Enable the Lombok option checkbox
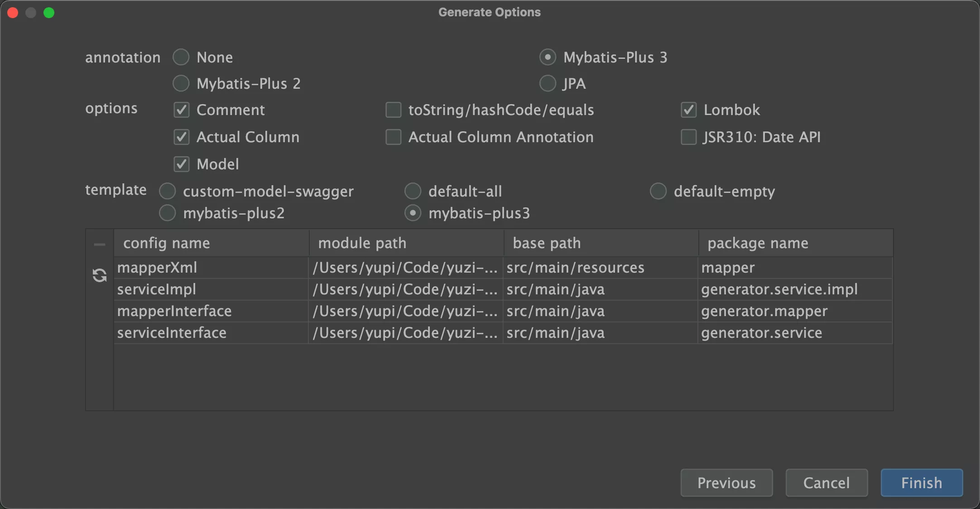980x509 pixels. tap(688, 109)
